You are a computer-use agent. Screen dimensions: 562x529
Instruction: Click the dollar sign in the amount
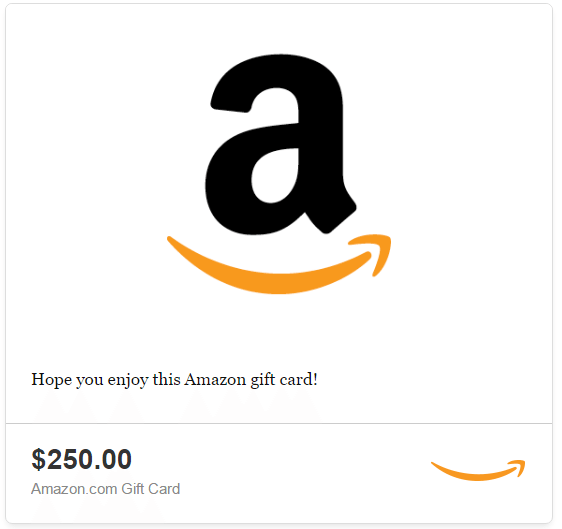39,459
